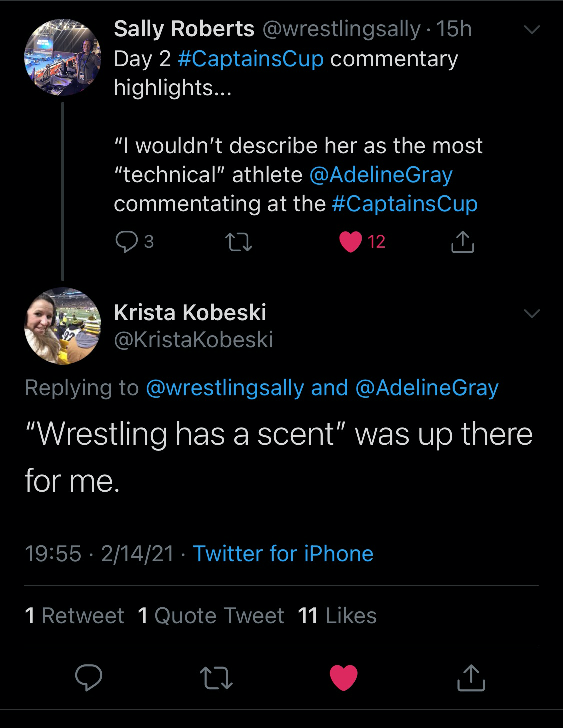Reply to Krista Kobeski's tweet
563x728 pixels.
[x=89, y=678]
